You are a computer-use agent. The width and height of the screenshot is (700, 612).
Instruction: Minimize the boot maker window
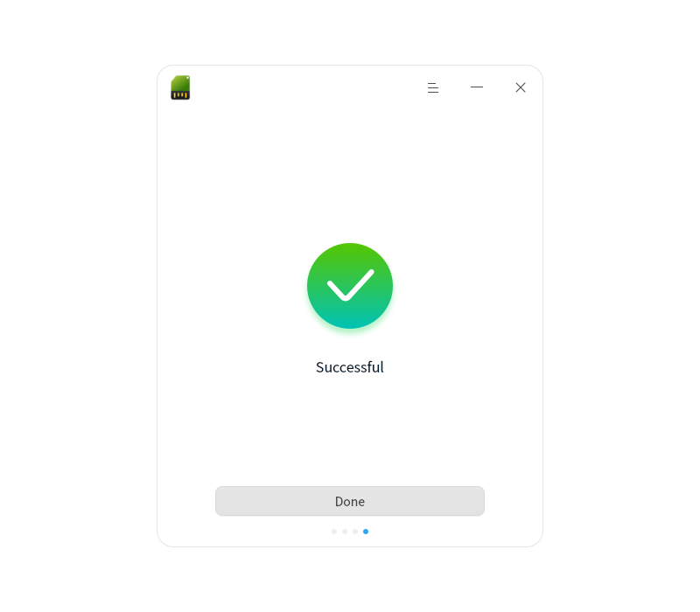[x=477, y=87]
